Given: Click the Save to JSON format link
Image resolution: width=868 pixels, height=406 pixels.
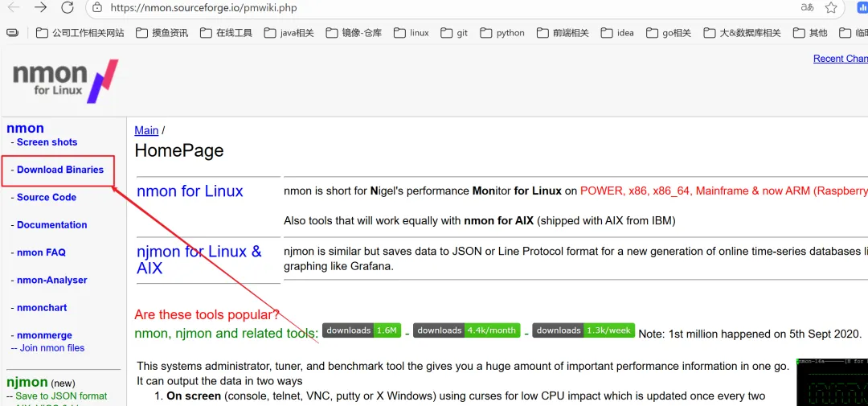Looking at the screenshot, I should [x=61, y=396].
